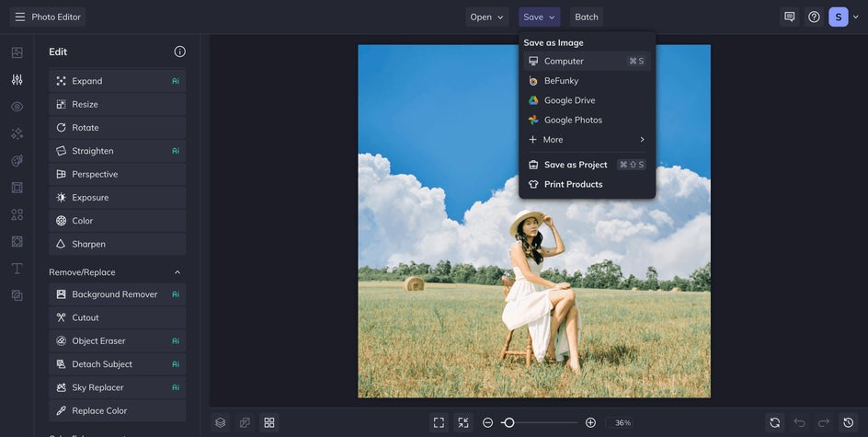Screen dimensions: 868x437
Task: Open the Artsy palette sidebar icon
Action: [x=17, y=161]
